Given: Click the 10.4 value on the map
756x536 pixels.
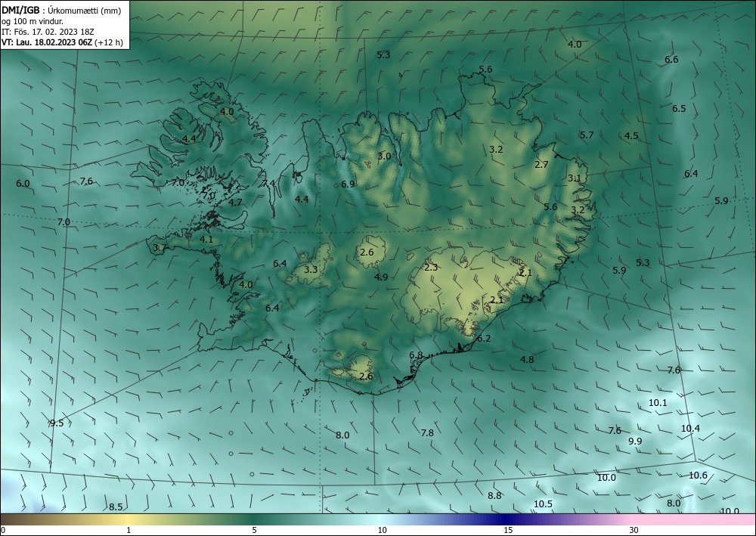Looking at the screenshot, I should pyautogui.click(x=690, y=428).
